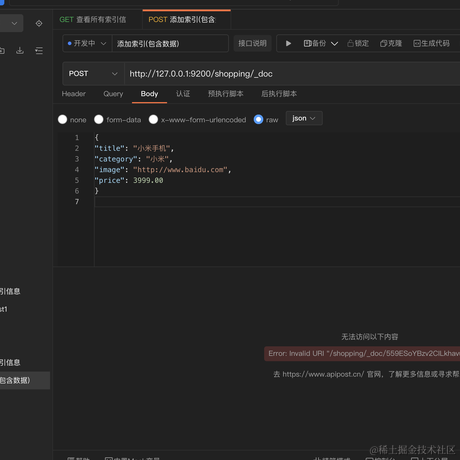460x460 pixels.
Task: Open the 后执行脚本 tab
Action: 279,94
